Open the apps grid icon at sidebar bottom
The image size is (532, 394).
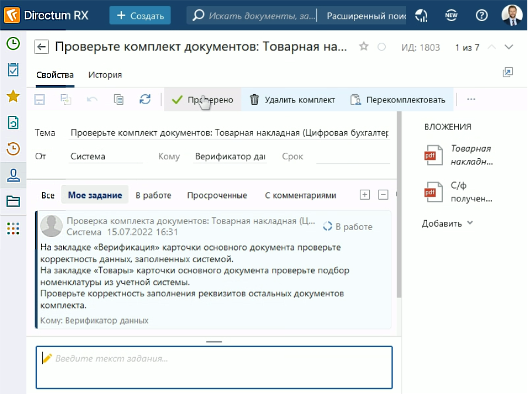click(x=13, y=229)
